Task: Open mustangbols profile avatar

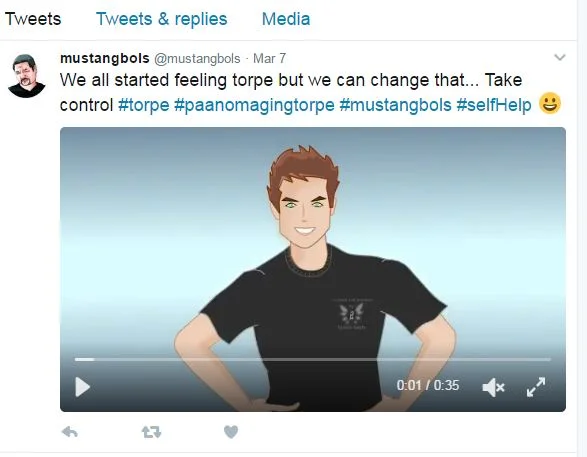Action: [27, 76]
